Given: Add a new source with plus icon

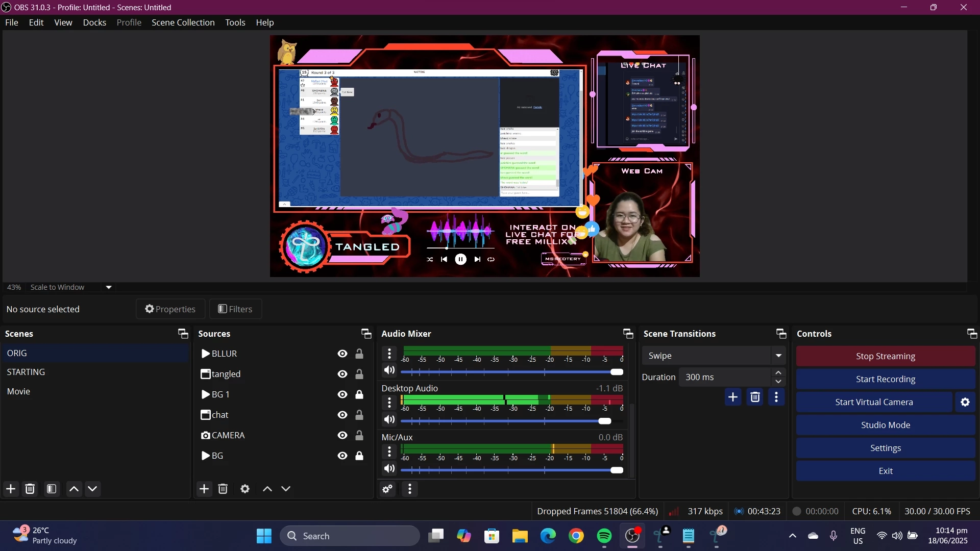Looking at the screenshot, I should 204,489.
